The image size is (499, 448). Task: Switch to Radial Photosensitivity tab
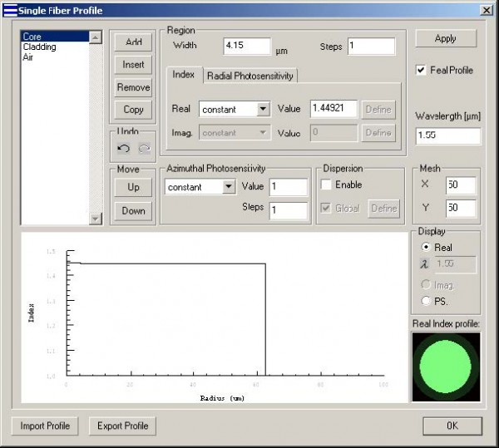tap(249, 76)
